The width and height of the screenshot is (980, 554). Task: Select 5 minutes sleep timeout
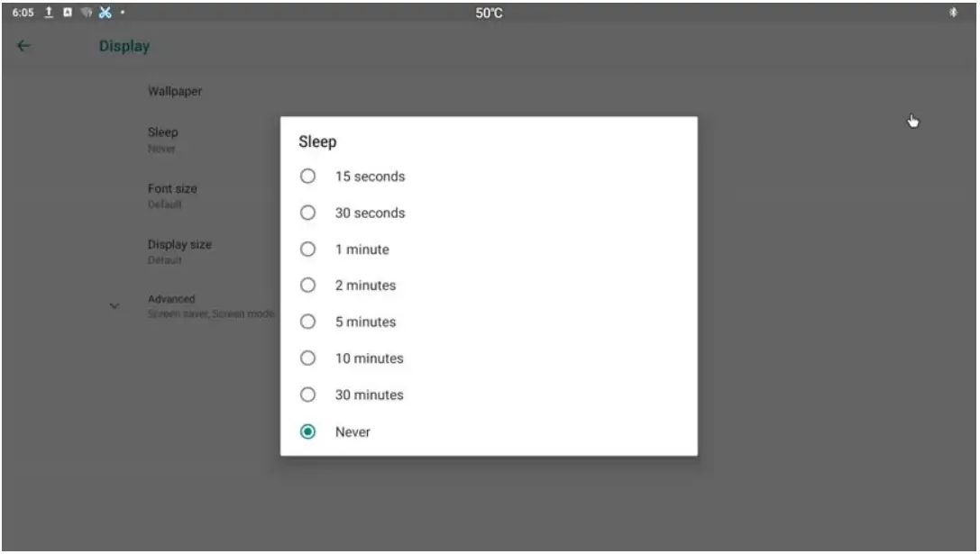(x=307, y=322)
